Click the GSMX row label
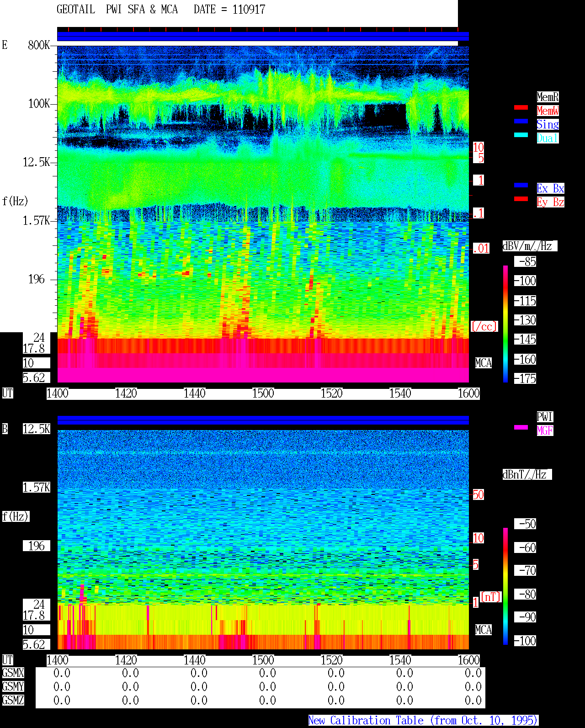585x728 pixels. pos(13,673)
